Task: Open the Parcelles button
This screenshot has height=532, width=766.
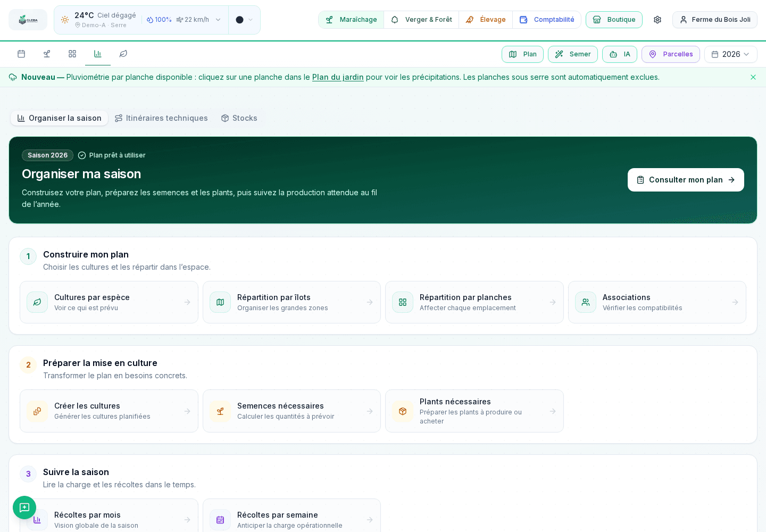Action: point(671,54)
